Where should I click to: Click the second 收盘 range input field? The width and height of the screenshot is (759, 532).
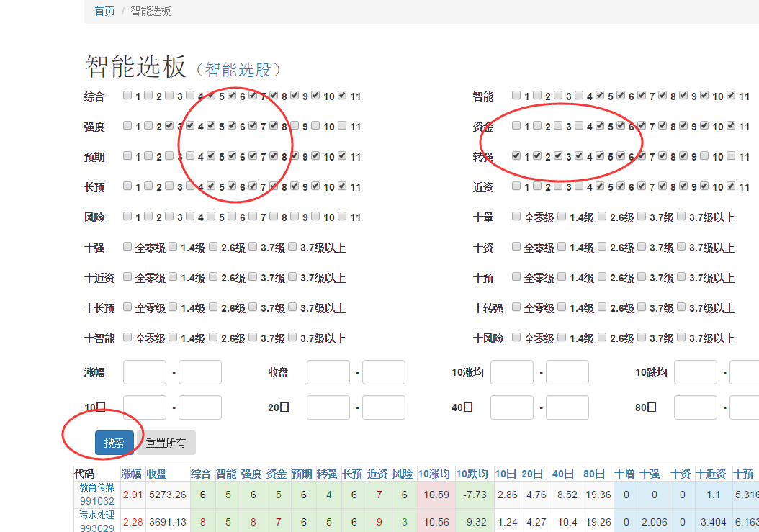pos(383,372)
